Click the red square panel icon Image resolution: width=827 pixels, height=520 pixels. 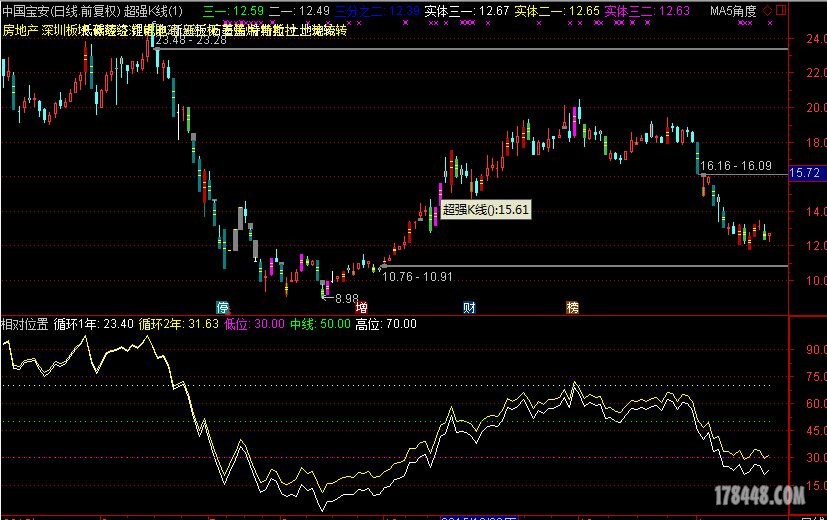pos(782,11)
